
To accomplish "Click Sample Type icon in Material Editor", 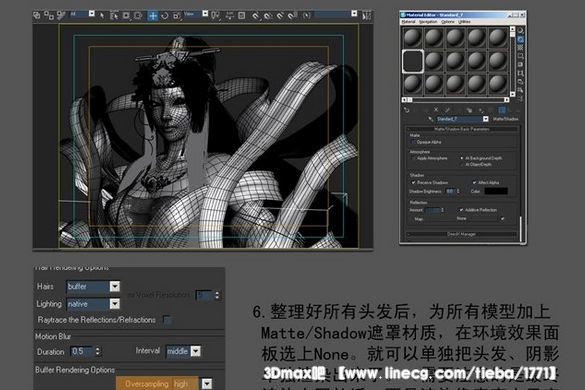I will tap(520, 31).
